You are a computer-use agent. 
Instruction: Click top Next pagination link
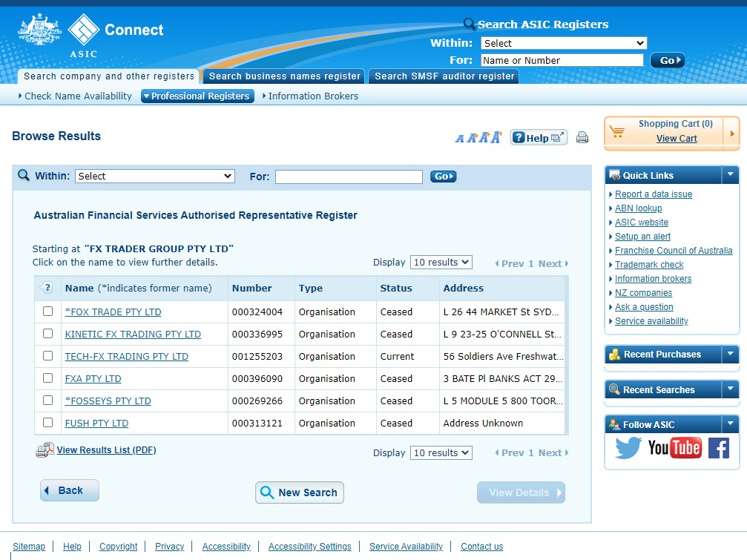[553, 264]
